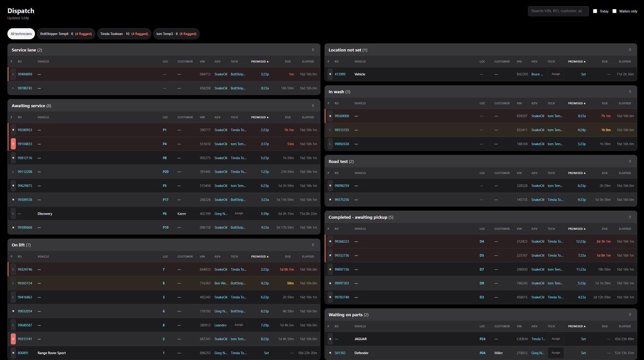Click Assign button for RO 413999
The width and height of the screenshot is (644, 360).
pyautogui.click(x=556, y=74)
